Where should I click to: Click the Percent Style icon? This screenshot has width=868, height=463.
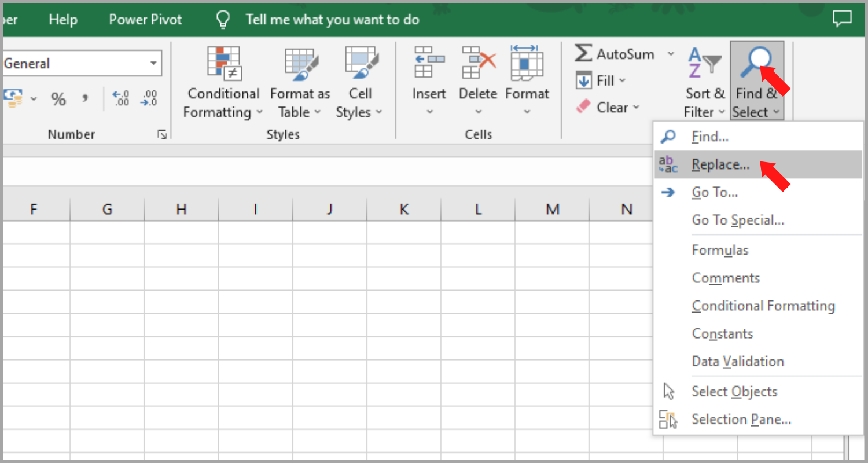(58, 99)
